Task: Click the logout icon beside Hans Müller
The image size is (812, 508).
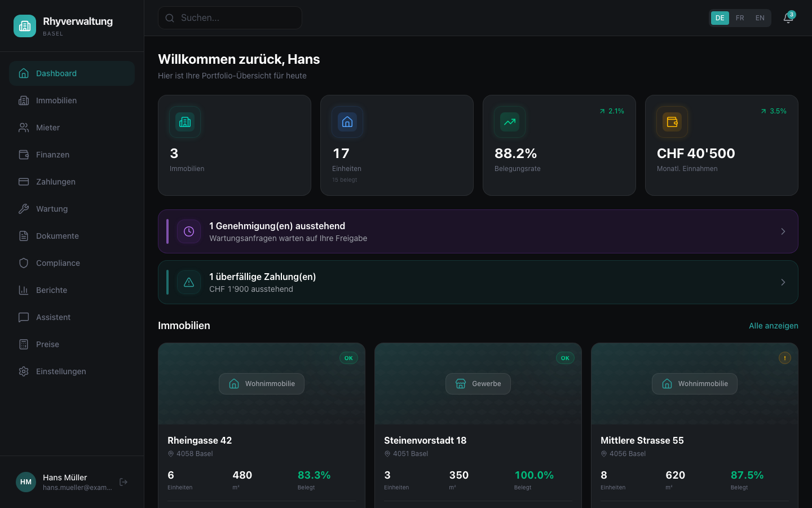Action: (x=123, y=482)
